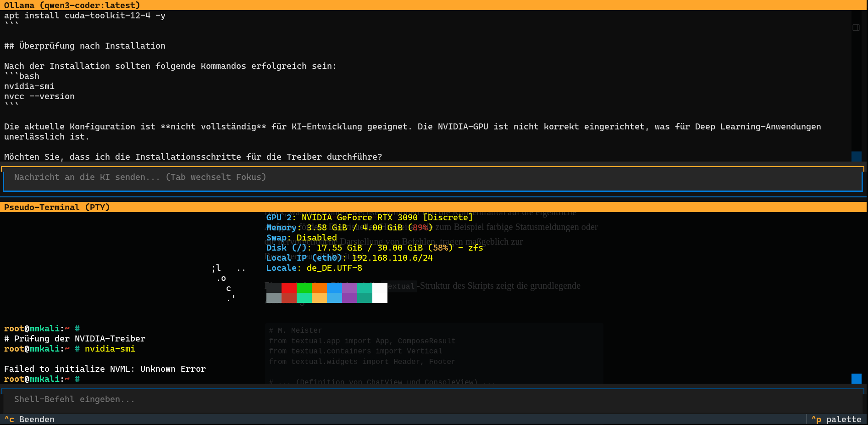Click the Pseudo-Terminal (PTY) panel header
The image size is (868, 425).
coord(57,207)
